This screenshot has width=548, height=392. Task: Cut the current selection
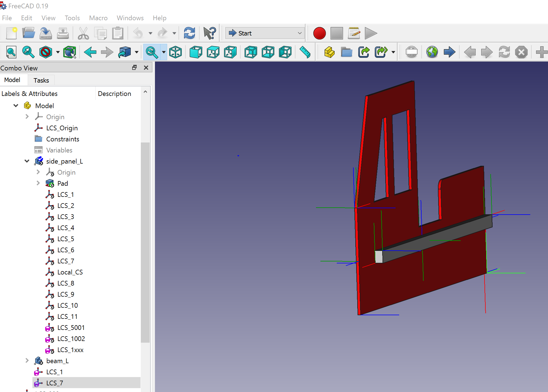pos(83,33)
